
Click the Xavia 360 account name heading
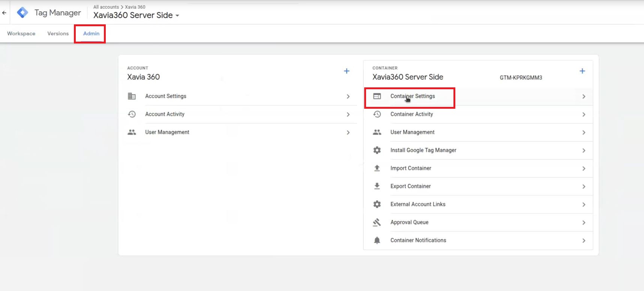(143, 77)
